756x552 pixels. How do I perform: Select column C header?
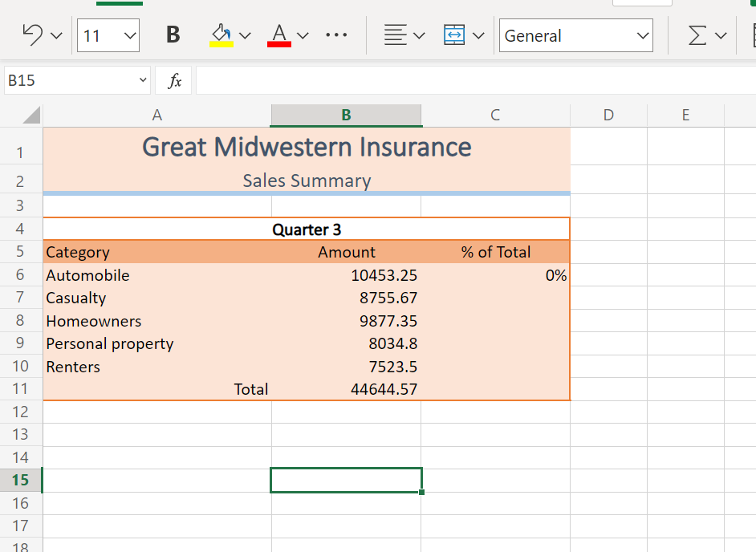[x=495, y=115]
